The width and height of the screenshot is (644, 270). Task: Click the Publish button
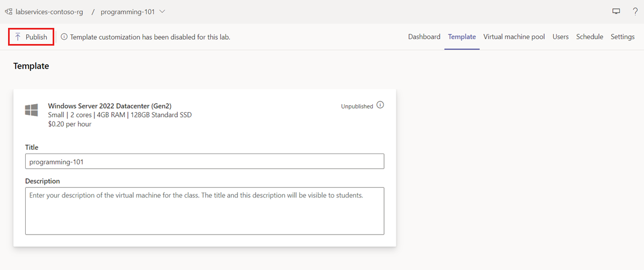(31, 37)
